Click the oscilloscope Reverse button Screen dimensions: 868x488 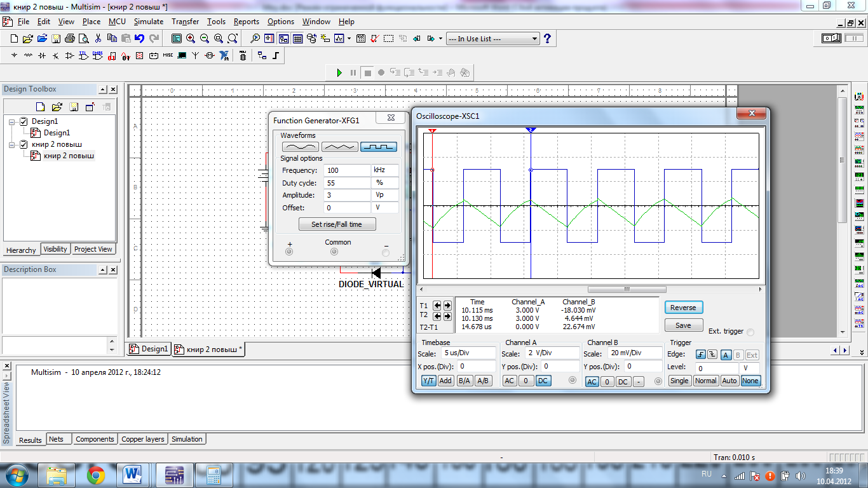click(684, 308)
